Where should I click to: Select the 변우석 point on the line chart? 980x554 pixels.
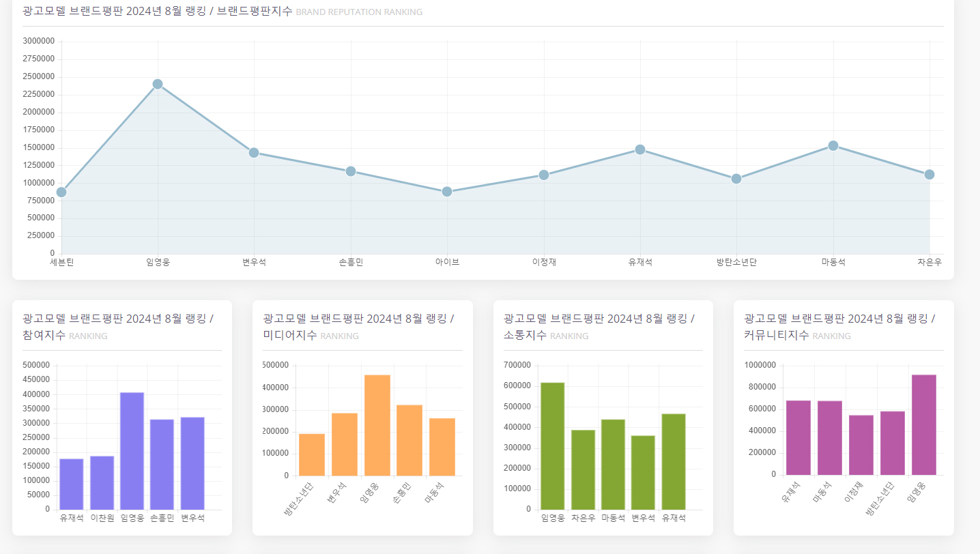click(254, 152)
